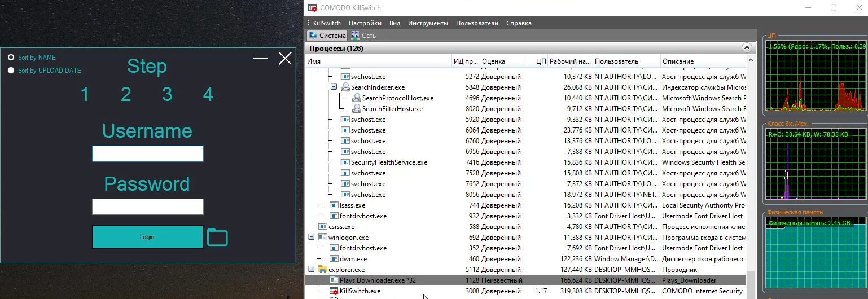The image size is (868, 299).
Task: Switch to the Система tab
Action: pos(327,36)
